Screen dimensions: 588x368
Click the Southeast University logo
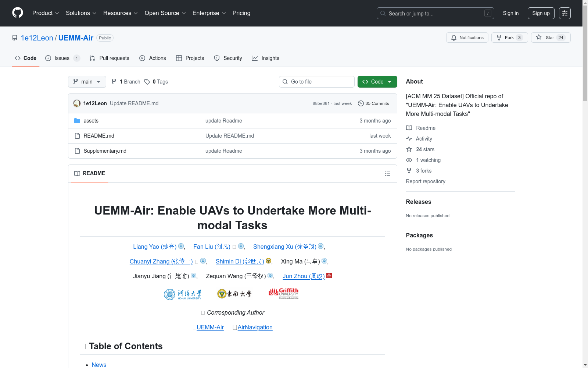click(x=234, y=294)
